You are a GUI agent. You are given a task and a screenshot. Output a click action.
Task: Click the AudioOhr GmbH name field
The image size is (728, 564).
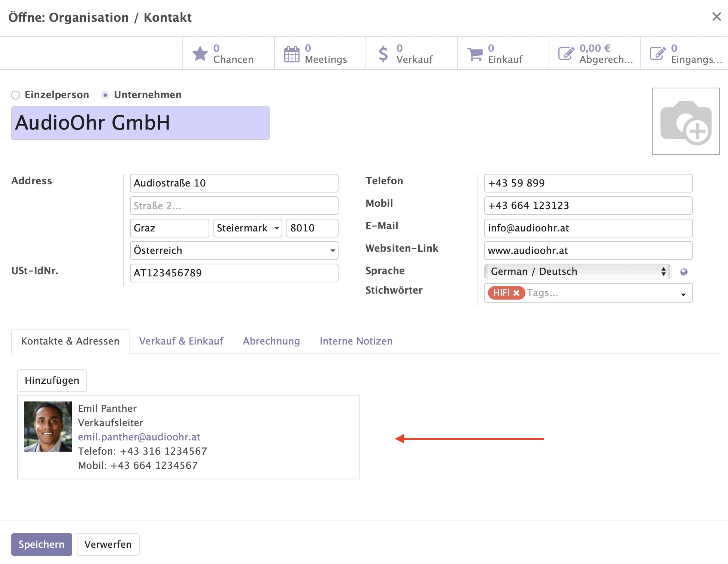pos(140,123)
